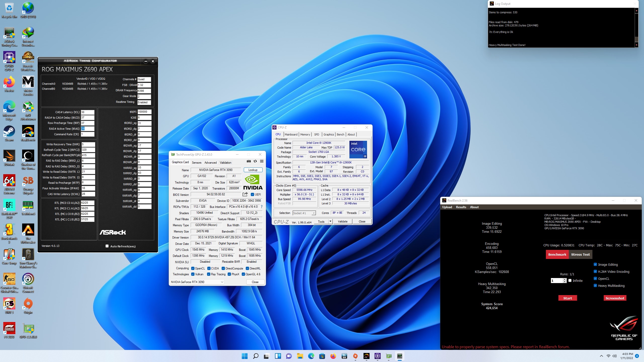Open the GPU-Z 2.43.0 desktop shortcut
This screenshot has width=644, height=362.
pyautogui.click(x=28, y=331)
